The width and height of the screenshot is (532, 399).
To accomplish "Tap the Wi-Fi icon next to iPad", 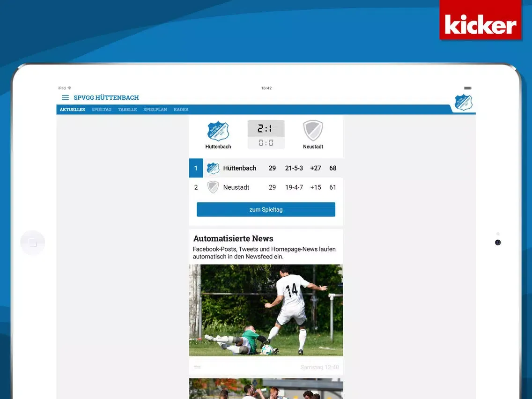I will pyautogui.click(x=70, y=88).
